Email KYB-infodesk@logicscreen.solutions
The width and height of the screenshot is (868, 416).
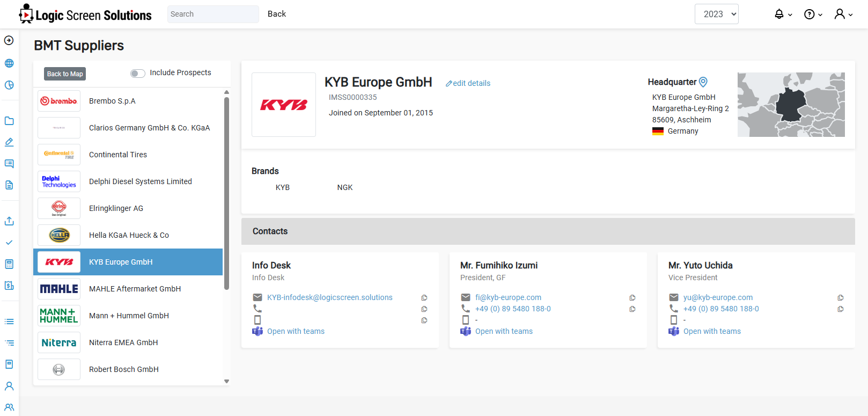point(330,297)
